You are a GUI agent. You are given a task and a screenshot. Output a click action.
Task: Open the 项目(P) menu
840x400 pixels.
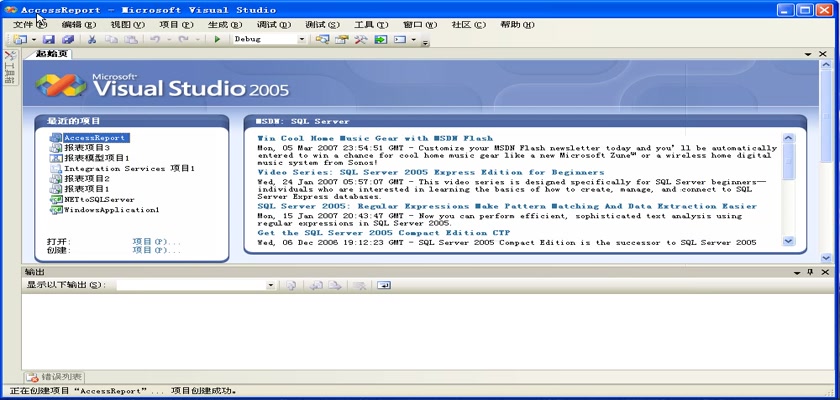tap(176, 25)
